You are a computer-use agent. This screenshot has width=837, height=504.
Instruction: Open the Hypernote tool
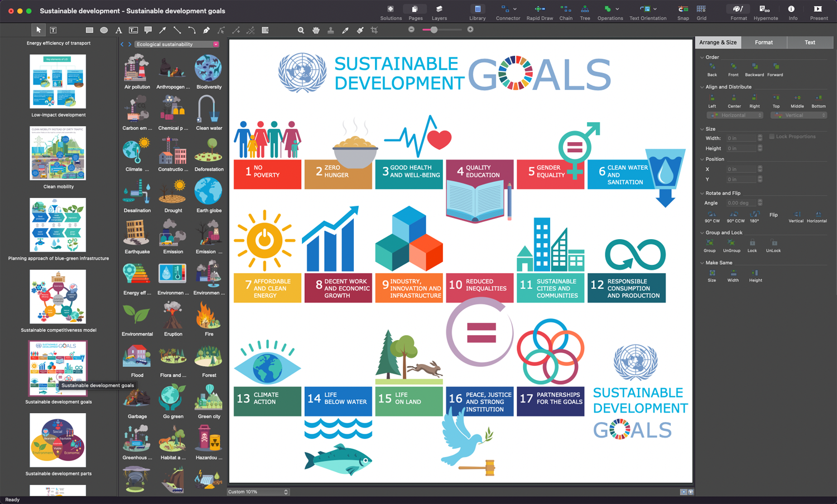click(x=766, y=12)
